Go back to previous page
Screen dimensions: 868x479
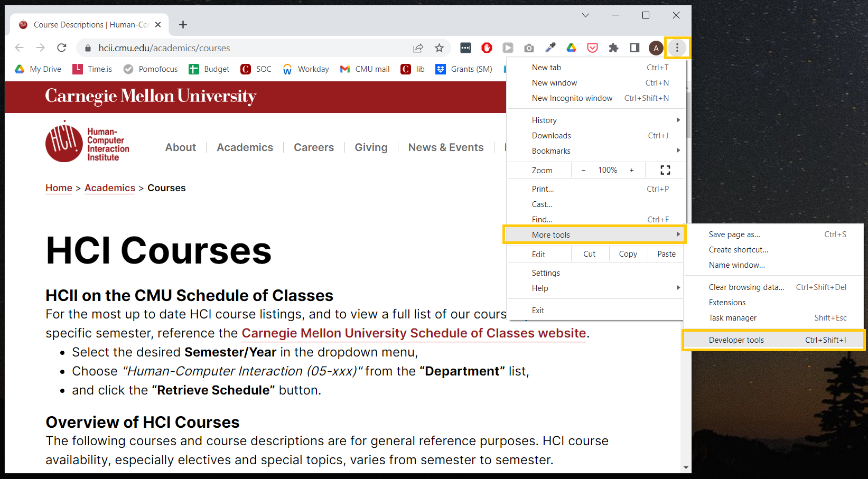[x=20, y=48]
